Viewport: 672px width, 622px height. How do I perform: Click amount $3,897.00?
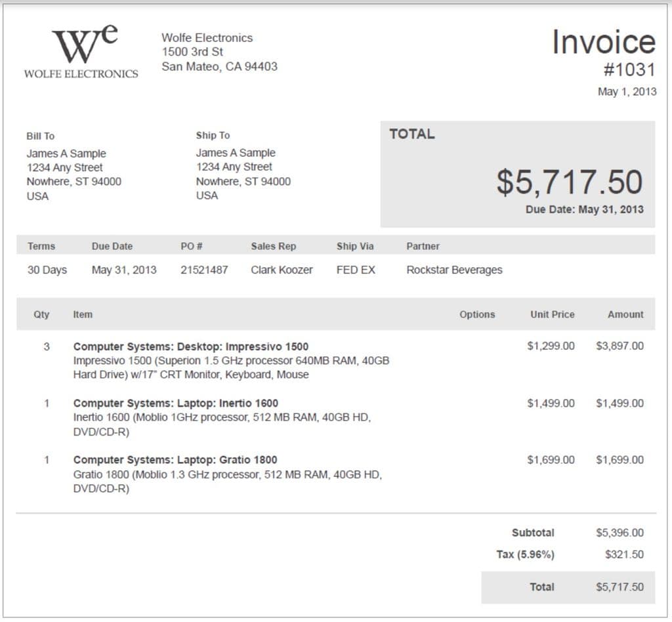coord(619,346)
